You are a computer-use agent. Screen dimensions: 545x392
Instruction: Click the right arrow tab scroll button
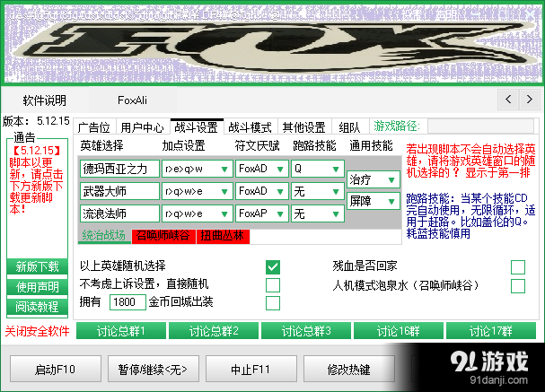pos(530,100)
